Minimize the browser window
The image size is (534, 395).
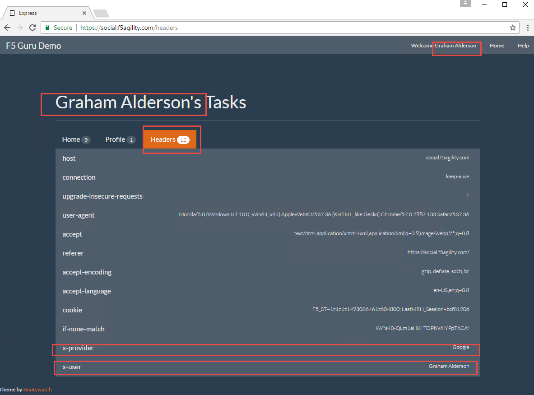tap(484, 4)
